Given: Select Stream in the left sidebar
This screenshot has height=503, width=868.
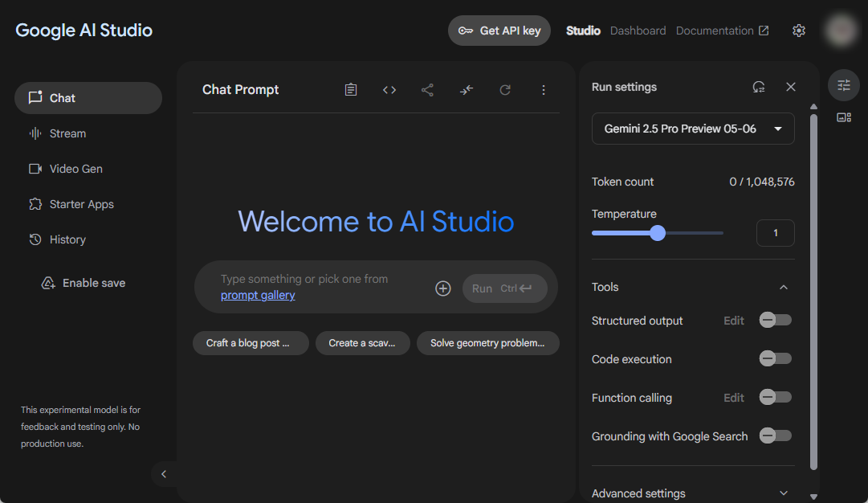Looking at the screenshot, I should click(x=67, y=133).
